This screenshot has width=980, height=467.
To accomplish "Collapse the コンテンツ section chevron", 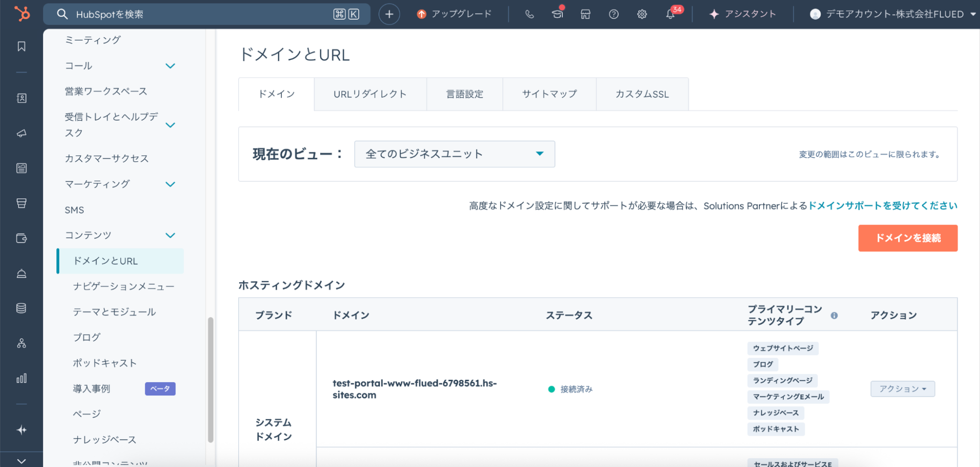I will (170, 236).
